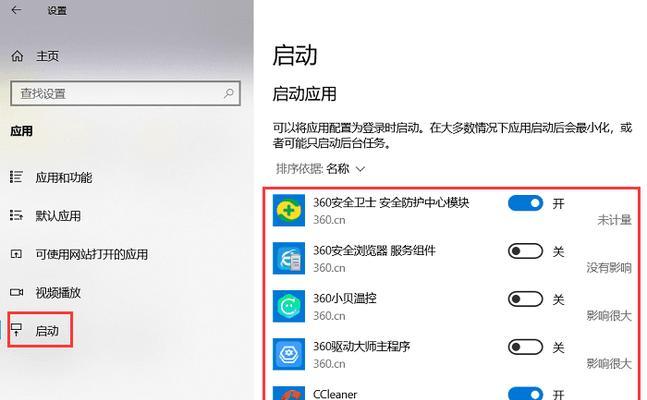Click the 默认应用 icon
This screenshot has width=647, height=400.
[16, 215]
